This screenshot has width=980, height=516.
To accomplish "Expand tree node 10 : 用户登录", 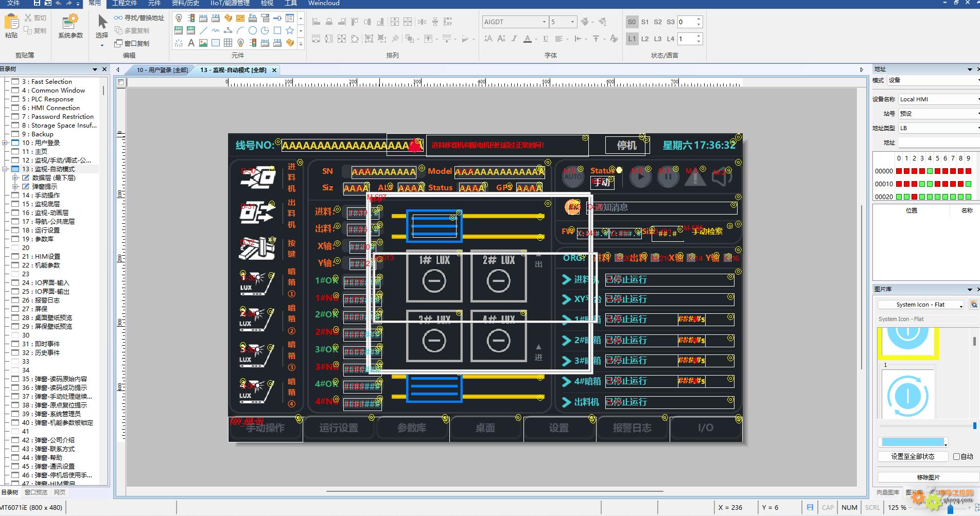I will (5, 143).
